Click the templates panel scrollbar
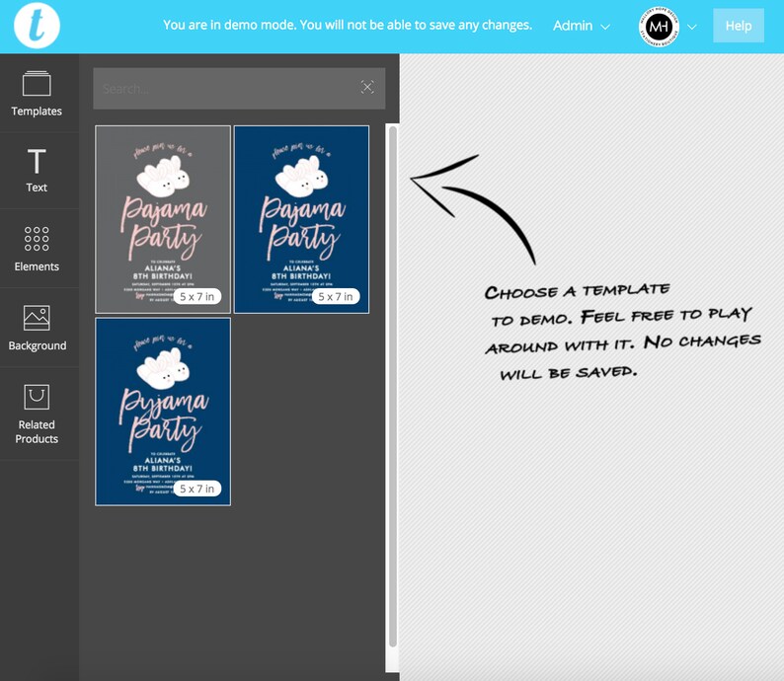The image size is (784, 681). tap(393, 387)
